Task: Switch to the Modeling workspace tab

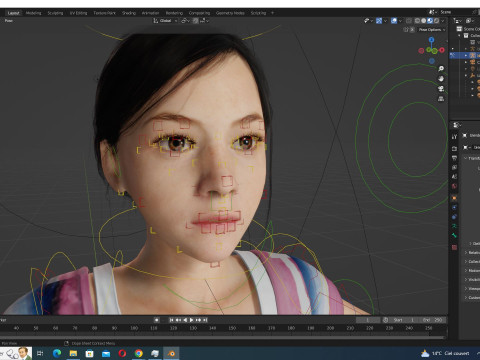Action: (x=33, y=13)
